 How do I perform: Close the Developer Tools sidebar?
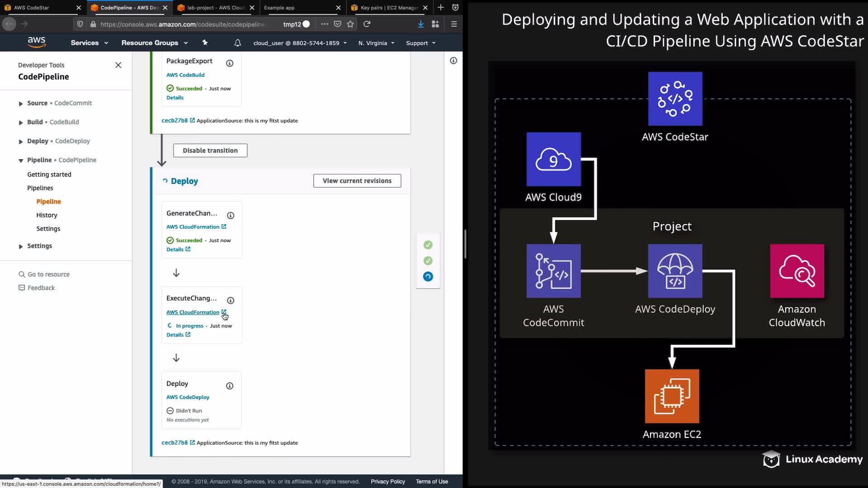[x=118, y=65]
